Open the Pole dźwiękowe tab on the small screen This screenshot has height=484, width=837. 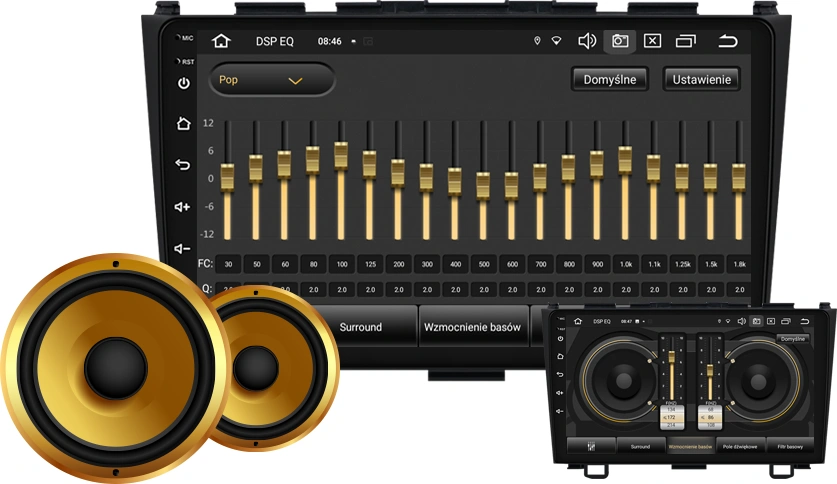point(741,446)
